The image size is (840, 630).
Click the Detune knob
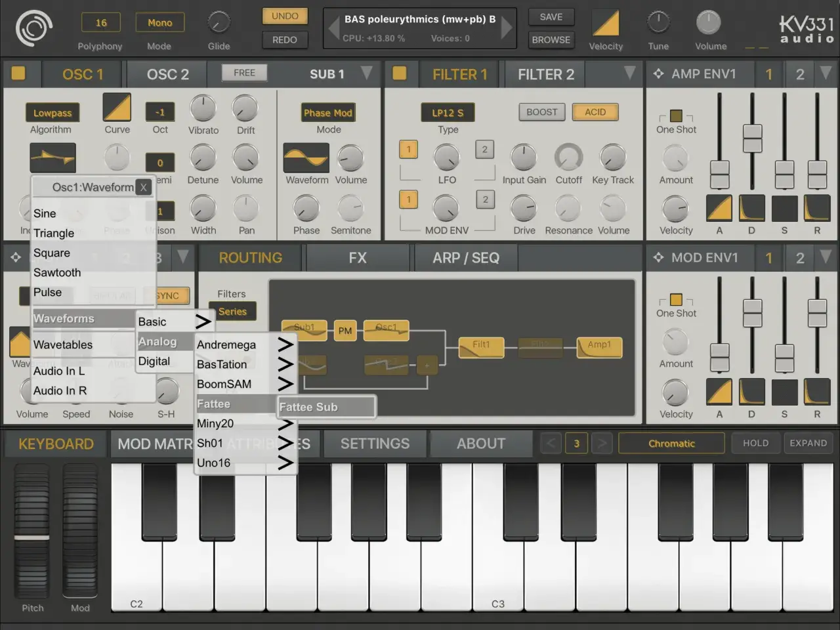pos(203,158)
